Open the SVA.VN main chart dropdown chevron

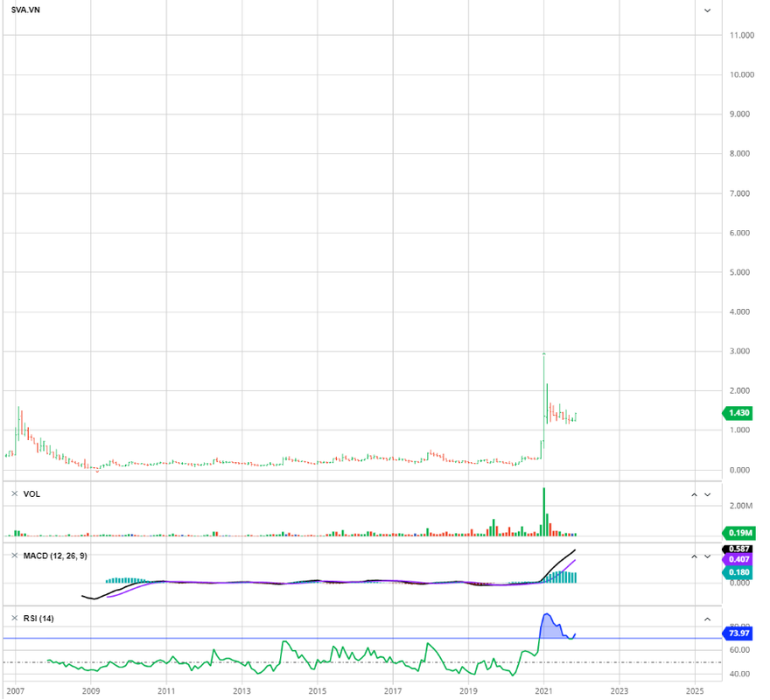tap(707, 10)
